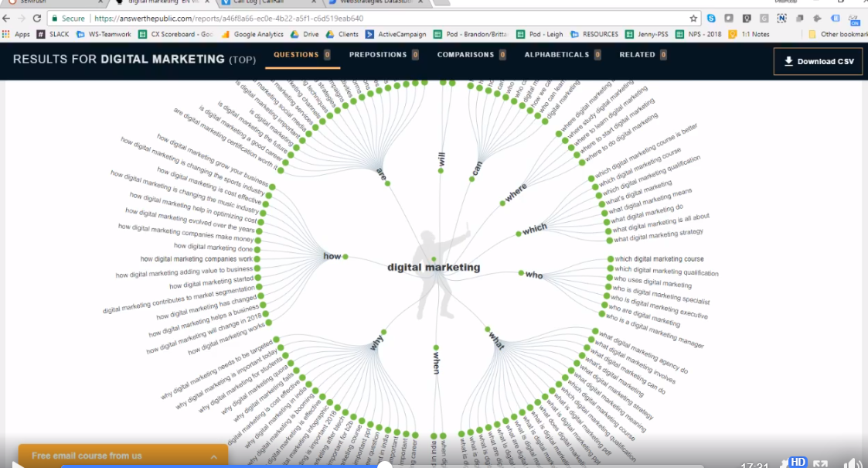Open the Prepositions tab

pos(383,55)
